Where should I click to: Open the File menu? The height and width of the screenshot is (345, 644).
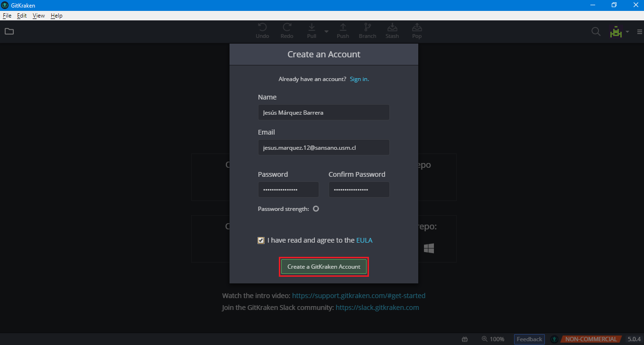pos(7,16)
